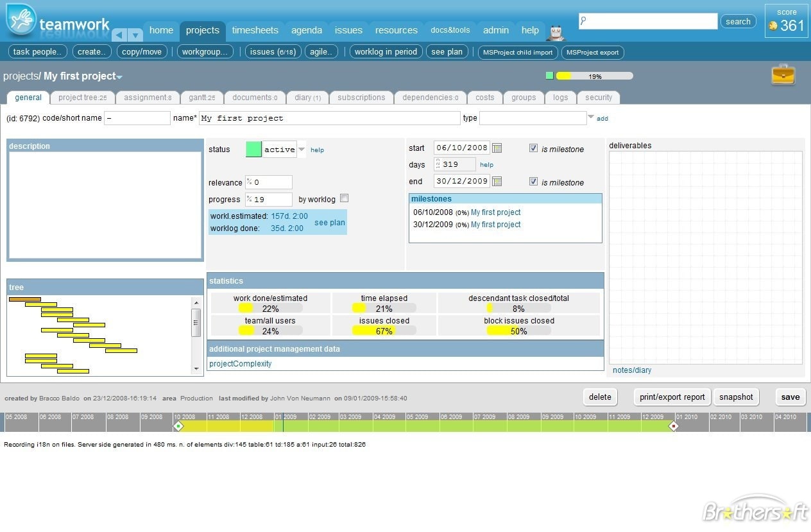This screenshot has height=532, width=811.
Task: Click the print/export report button
Action: coord(672,397)
